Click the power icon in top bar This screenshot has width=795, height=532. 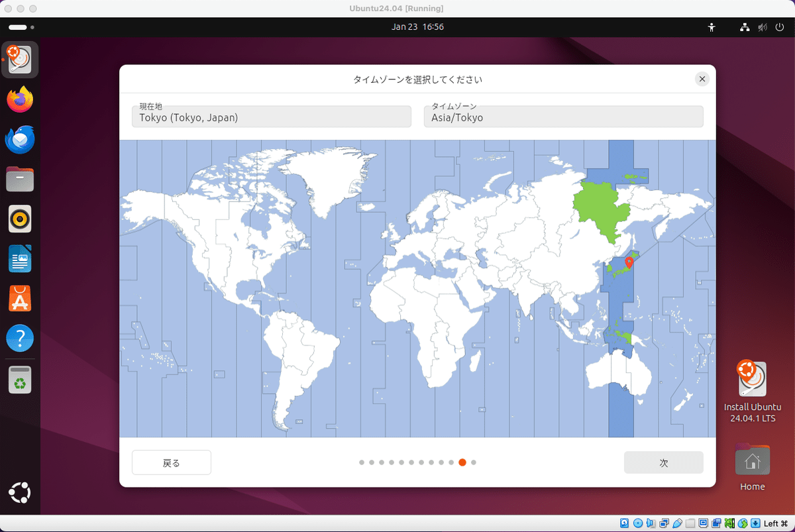[x=779, y=27]
